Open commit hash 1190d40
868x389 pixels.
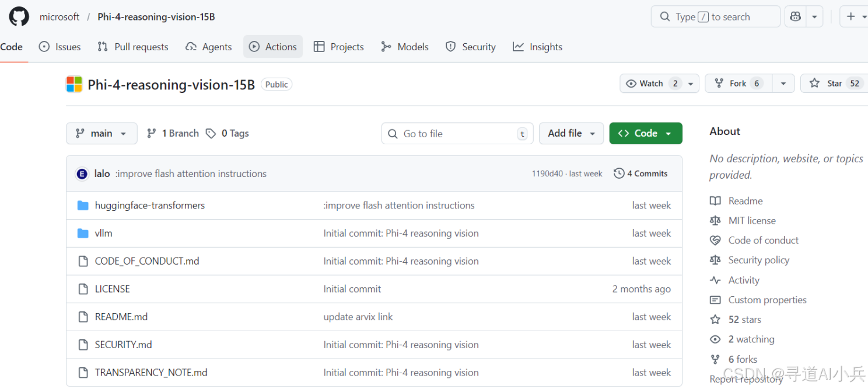[547, 173]
